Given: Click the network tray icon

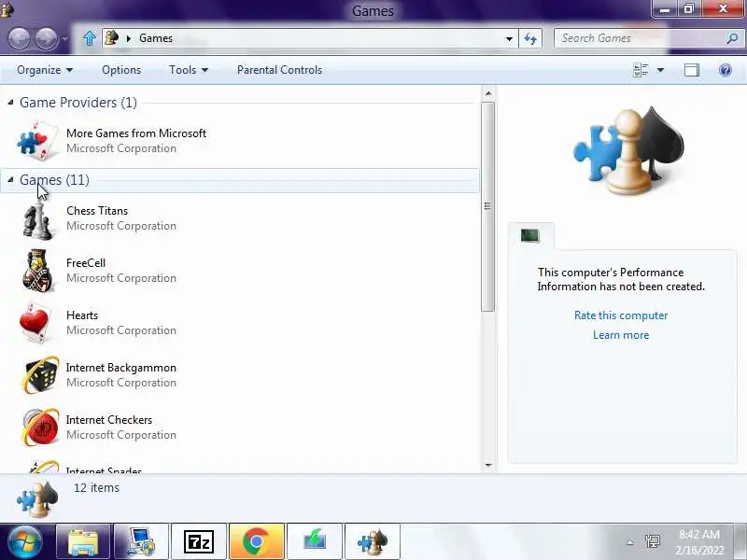Looking at the screenshot, I should pyautogui.click(x=652, y=542).
